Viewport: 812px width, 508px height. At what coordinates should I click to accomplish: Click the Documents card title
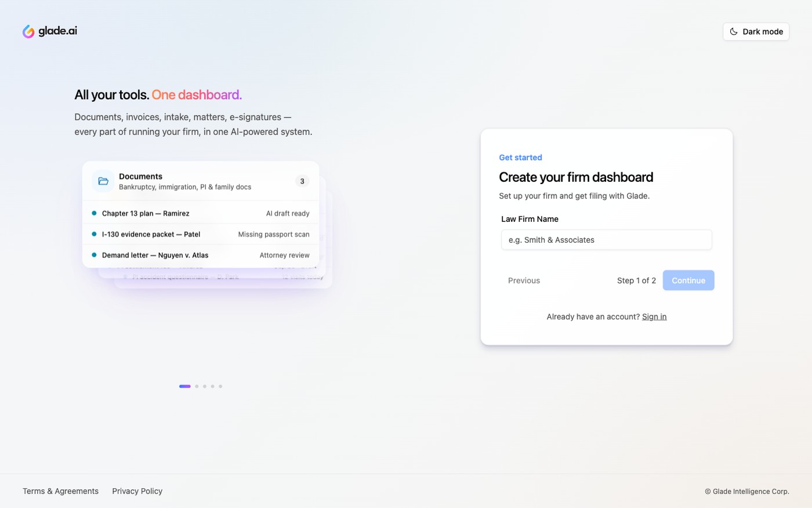(140, 176)
